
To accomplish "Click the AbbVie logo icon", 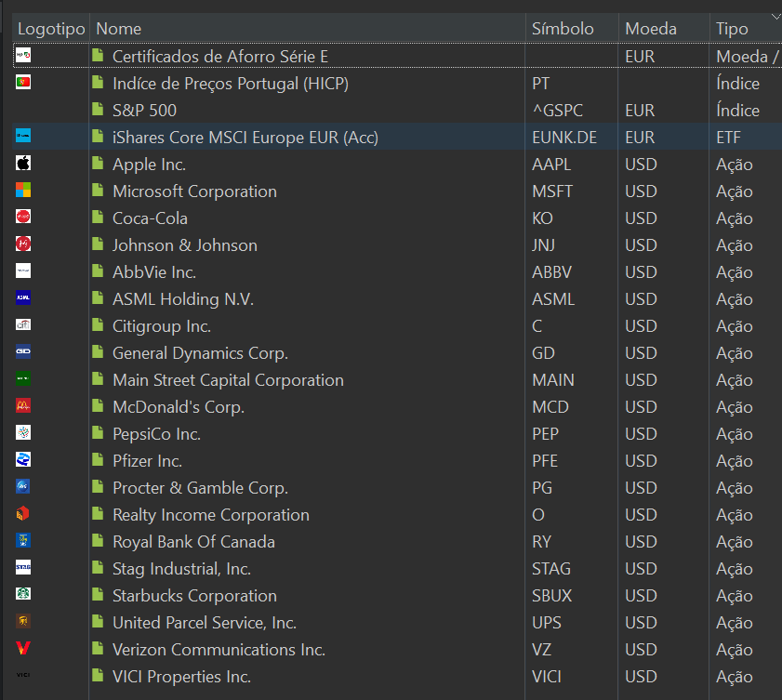I will pos(23,271).
